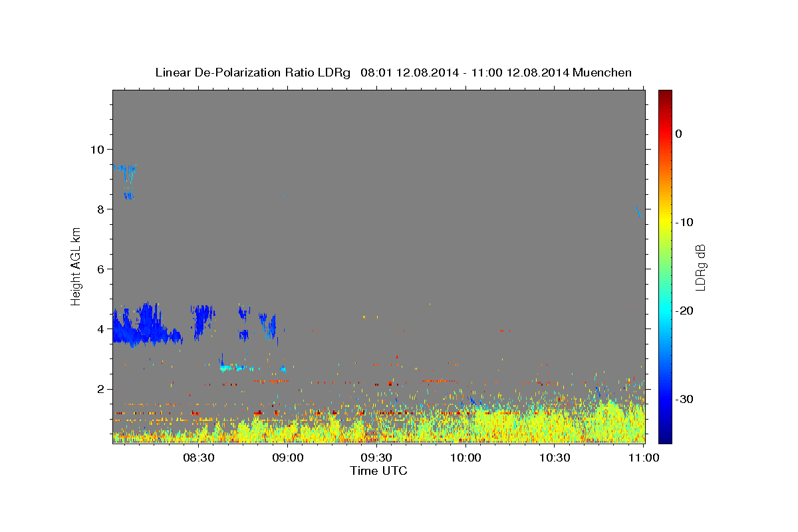
Task: Click the height tick label 10
Action: click(x=97, y=149)
